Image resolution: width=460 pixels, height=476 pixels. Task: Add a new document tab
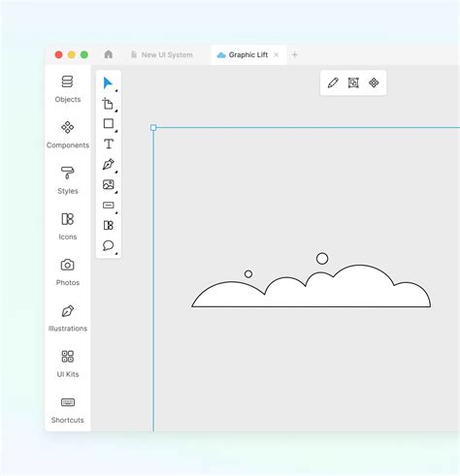[294, 55]
